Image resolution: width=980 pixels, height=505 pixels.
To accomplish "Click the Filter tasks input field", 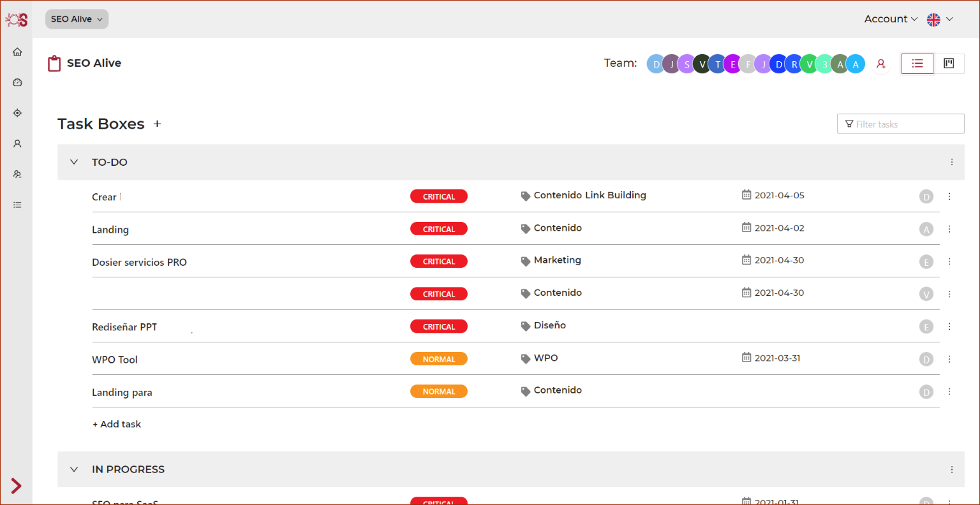I will click(900, 123).
